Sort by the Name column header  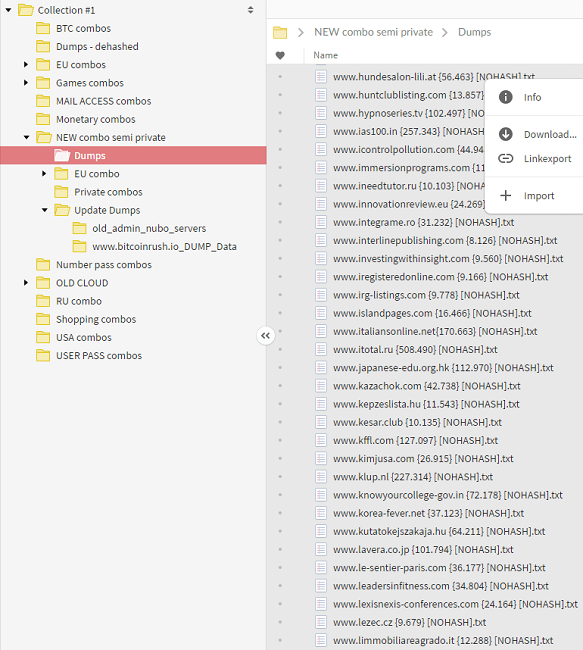(x=326, y=55)
